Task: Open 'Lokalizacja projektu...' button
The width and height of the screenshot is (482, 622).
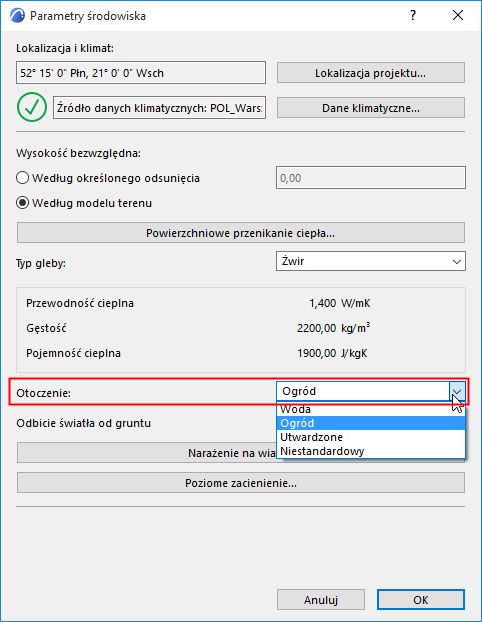Action: [x=371, y=73]
